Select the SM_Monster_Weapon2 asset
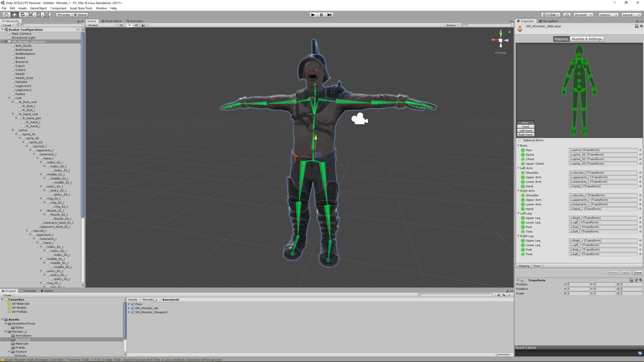 [151, 312]
